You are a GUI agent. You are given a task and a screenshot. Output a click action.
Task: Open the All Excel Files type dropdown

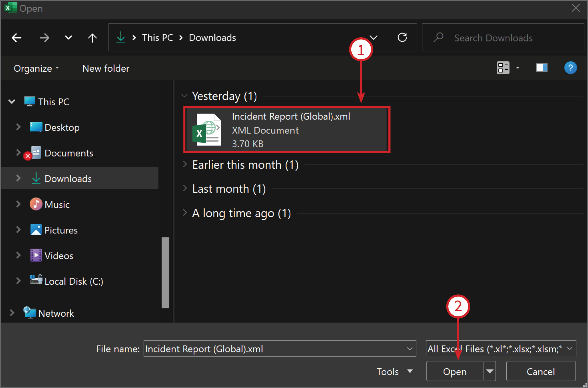coord(501,349)
